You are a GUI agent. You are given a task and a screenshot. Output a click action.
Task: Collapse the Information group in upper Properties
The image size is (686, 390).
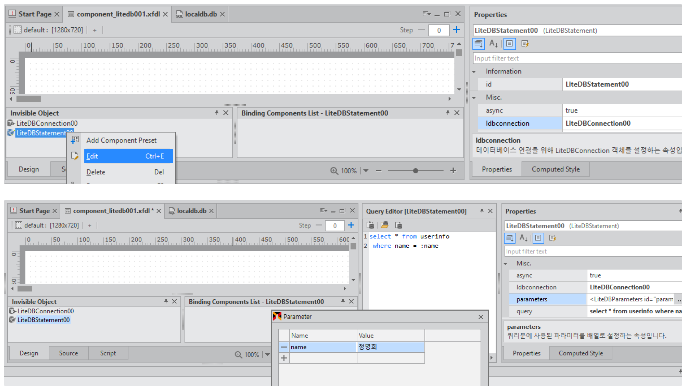pyautogui.click(x=474, y=71)
